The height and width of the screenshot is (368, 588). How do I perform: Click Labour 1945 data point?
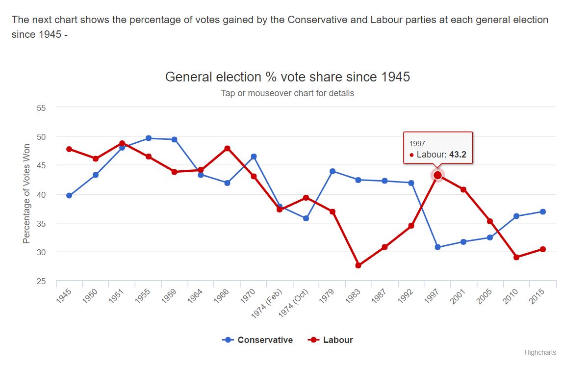coord(69,149)
